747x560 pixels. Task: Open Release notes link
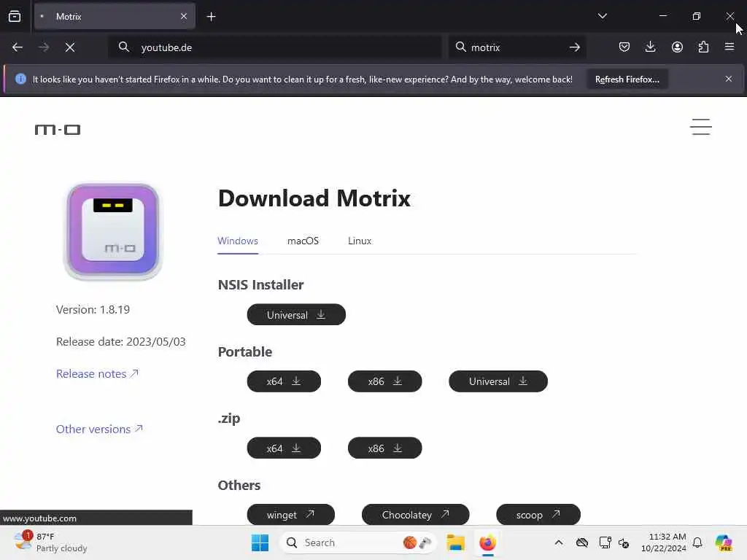tap(97, 374)
